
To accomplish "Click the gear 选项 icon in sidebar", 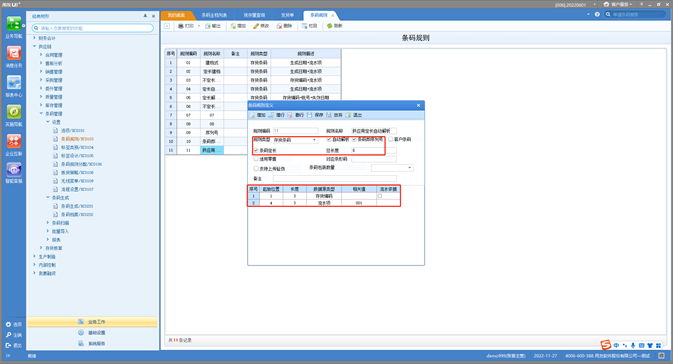I will click(8, 324).
